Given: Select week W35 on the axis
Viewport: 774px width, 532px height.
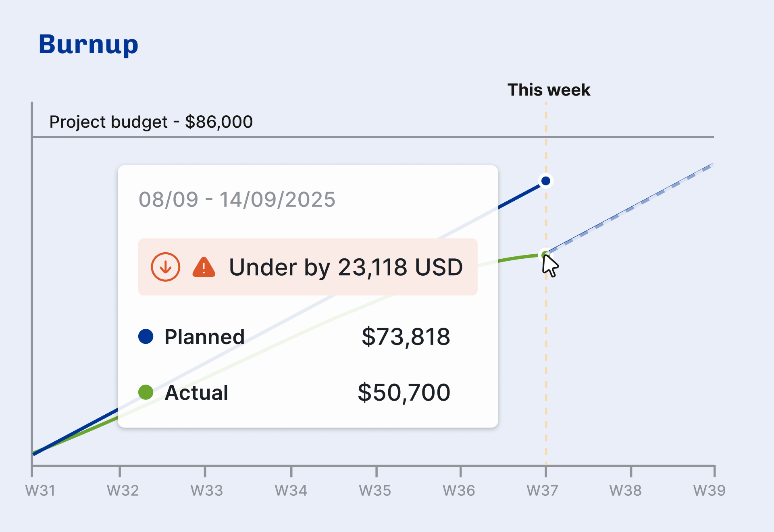Looking at the screenshot, I should (375, 490).
